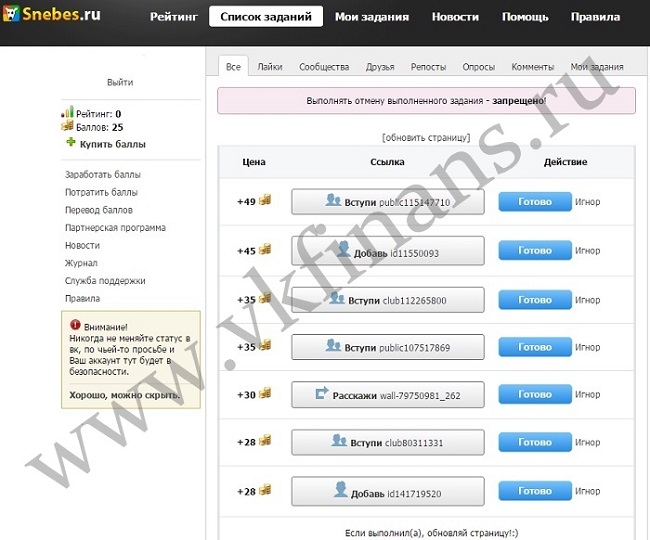This screenshot has width=650, height=540.
Task: Click the person icon on Добавь id11550093
Action: click(x=343, y=249)
